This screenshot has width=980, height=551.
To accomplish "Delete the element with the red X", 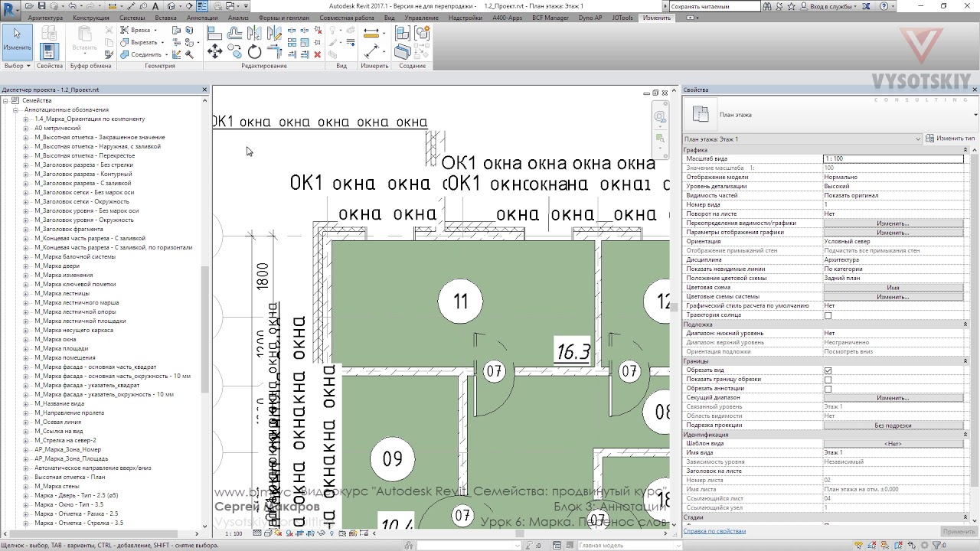I will pyautogui.click(x=318, y=54).
